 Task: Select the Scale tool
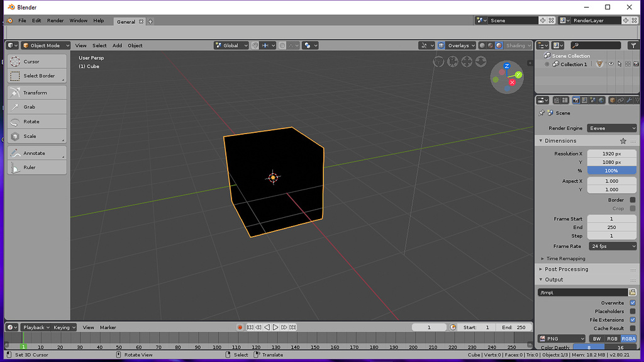(37, 136)
